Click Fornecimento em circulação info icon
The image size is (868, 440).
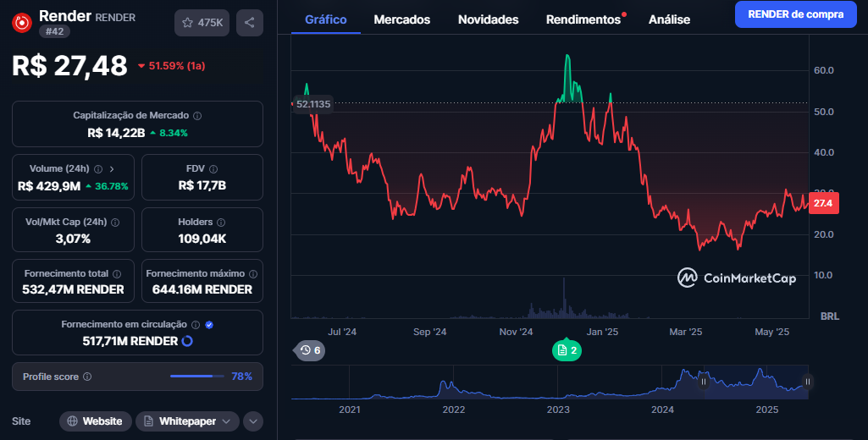[x=196, y=325]
